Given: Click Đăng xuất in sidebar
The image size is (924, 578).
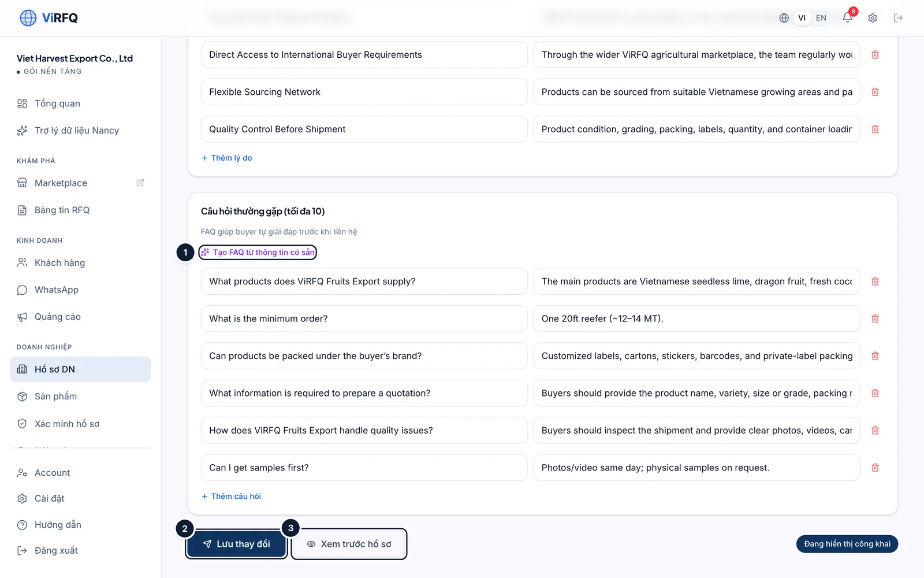Looking at the screenshot, I should [80, 550].
